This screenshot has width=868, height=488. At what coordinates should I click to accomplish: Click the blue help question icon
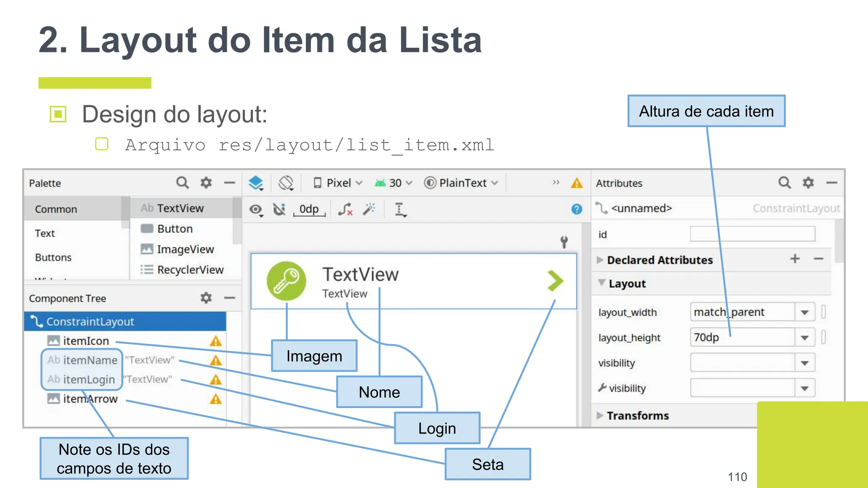pos(576,209)
